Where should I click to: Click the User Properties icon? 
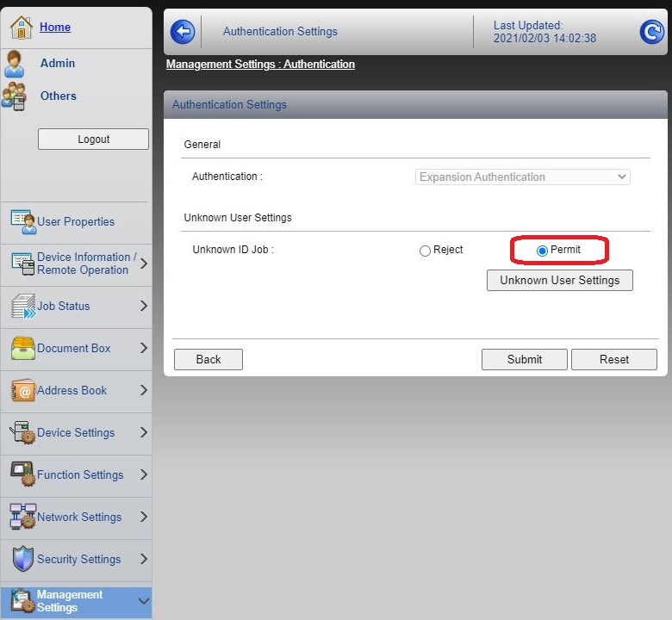(22, 221)
